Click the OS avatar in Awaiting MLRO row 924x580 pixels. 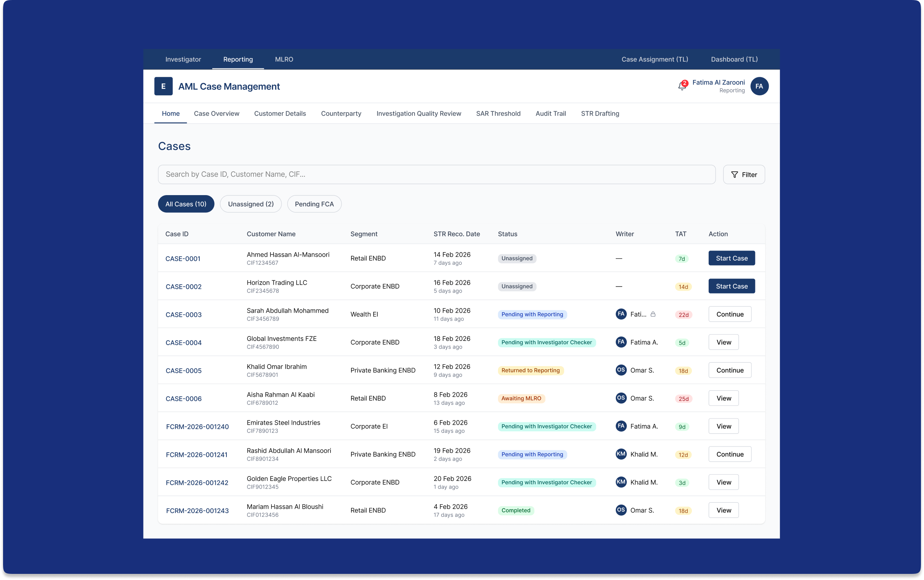click(x=621, y=398)
